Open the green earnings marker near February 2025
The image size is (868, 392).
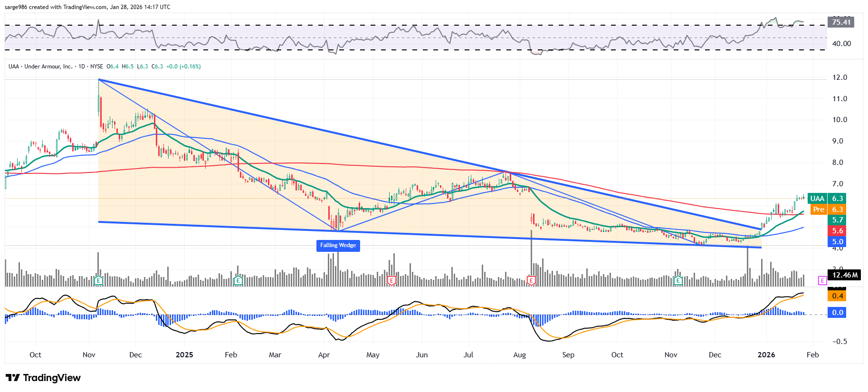[x=238, y=281]
